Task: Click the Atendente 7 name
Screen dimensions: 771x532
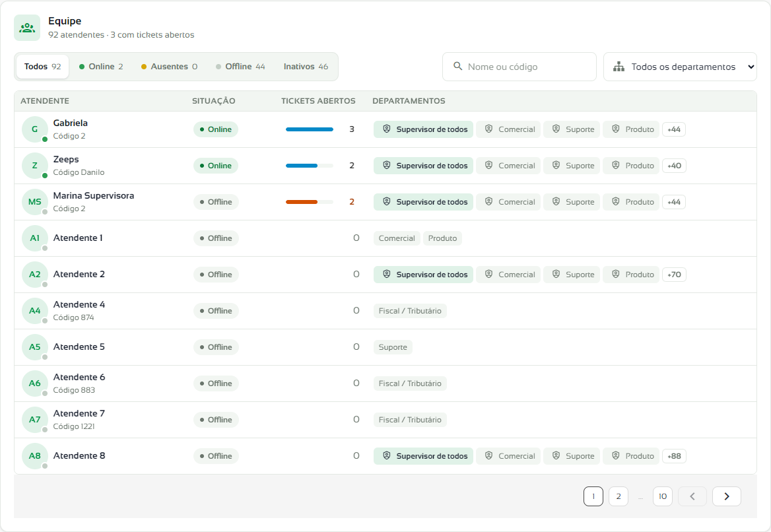Action: click(79, 413)
